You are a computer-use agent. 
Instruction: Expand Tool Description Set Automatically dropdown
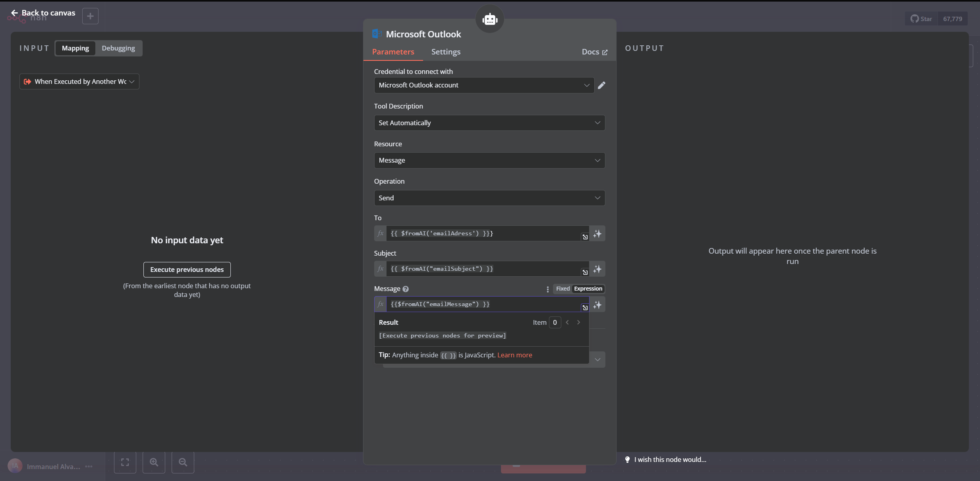coord(489,123)
